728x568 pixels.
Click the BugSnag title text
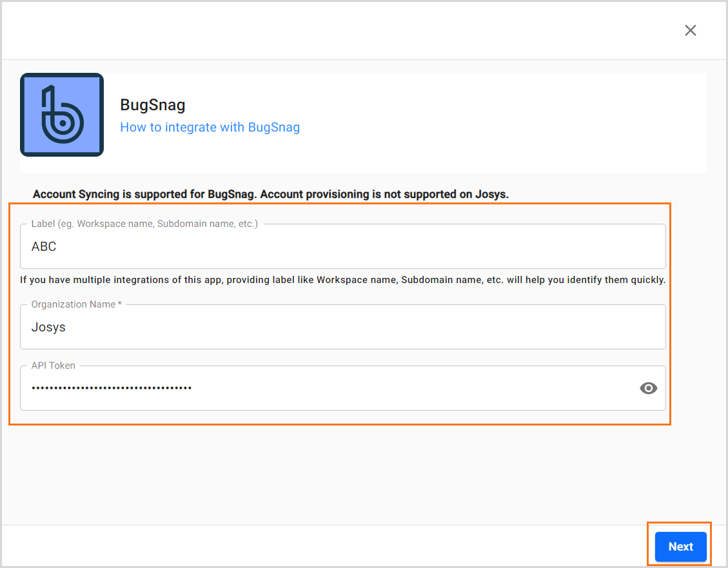click(x=153, y=105)
